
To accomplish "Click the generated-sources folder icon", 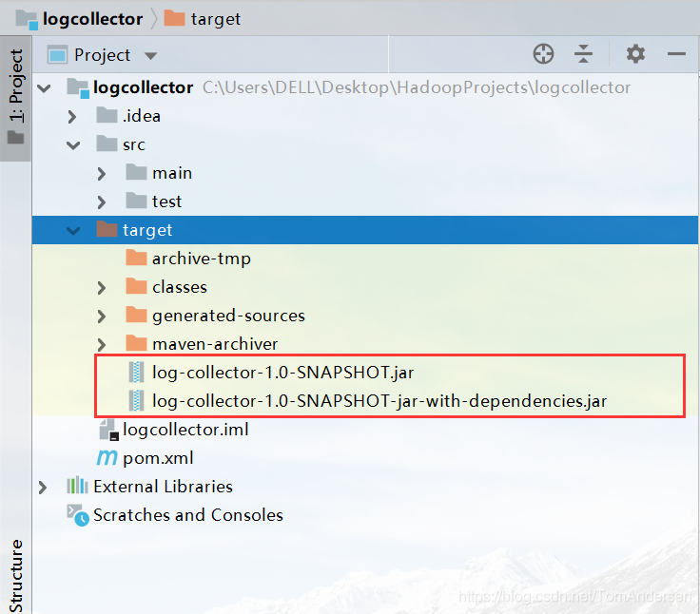I will 136,315.
